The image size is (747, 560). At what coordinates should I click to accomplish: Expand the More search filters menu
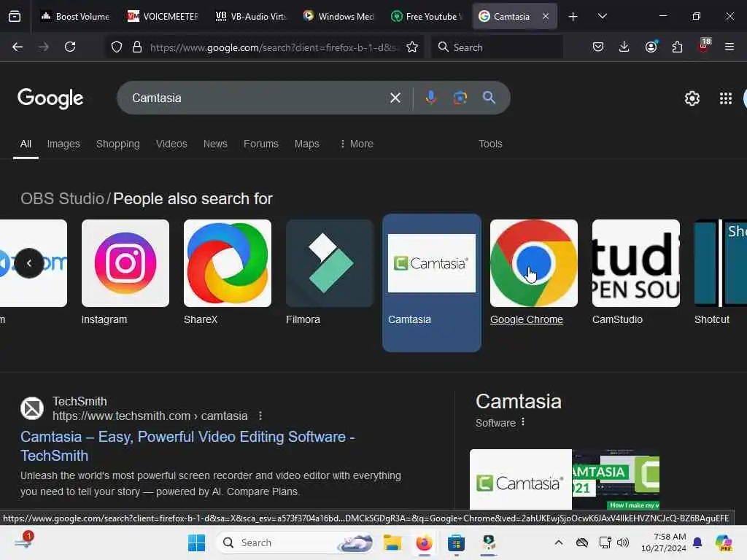(356, 144)
